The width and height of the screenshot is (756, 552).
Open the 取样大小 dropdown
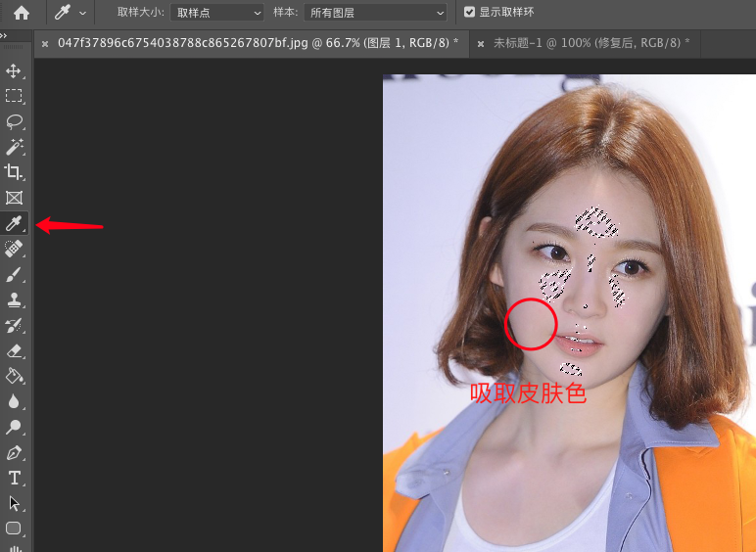(x=217, y=13)
